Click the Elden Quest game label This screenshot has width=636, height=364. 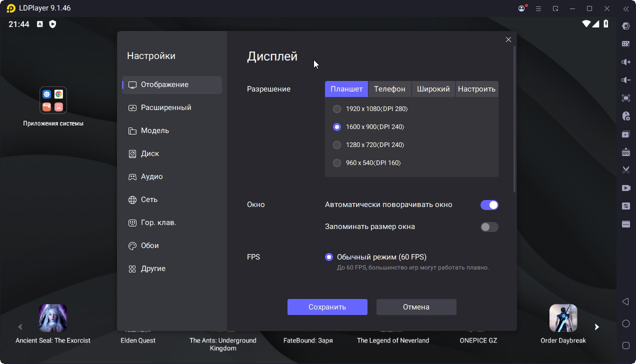click(x=138, y=340)
